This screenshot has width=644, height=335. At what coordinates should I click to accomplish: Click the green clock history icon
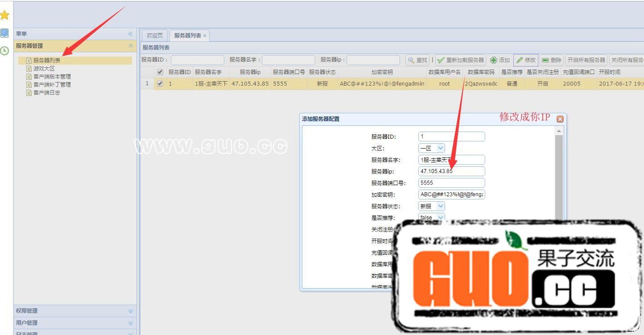(x=4, y=51)
